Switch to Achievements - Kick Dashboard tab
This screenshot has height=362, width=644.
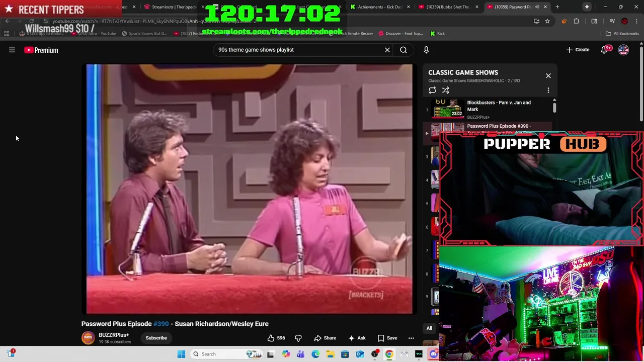(x=379, y=7)
